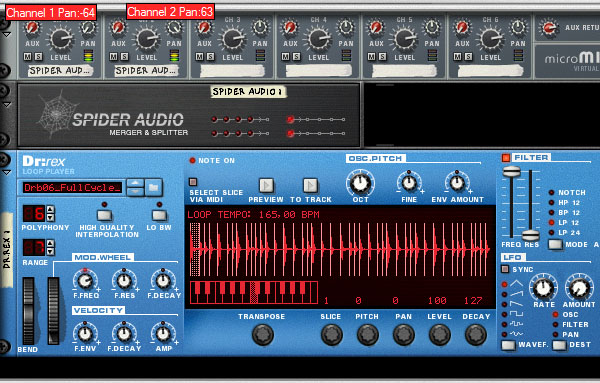Increase polyphony with the up arrow
This screenshot has height=383, width=600.
tap(50, 209)
